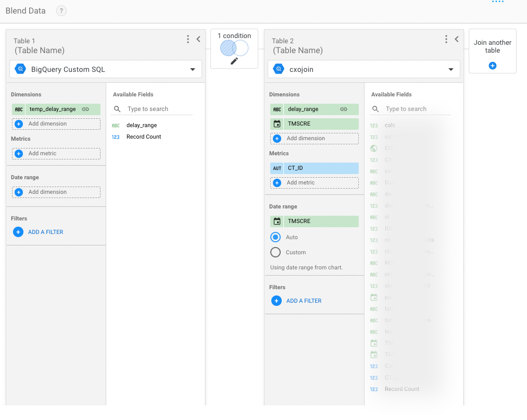Open 1 condition join configuration
The height and width of the screenshot is (420, 527).
234,49
